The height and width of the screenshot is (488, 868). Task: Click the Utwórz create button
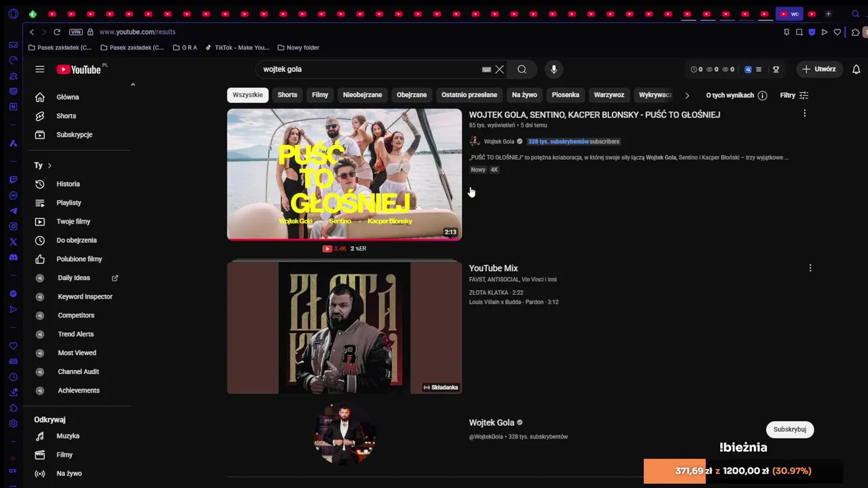[819, 69]
